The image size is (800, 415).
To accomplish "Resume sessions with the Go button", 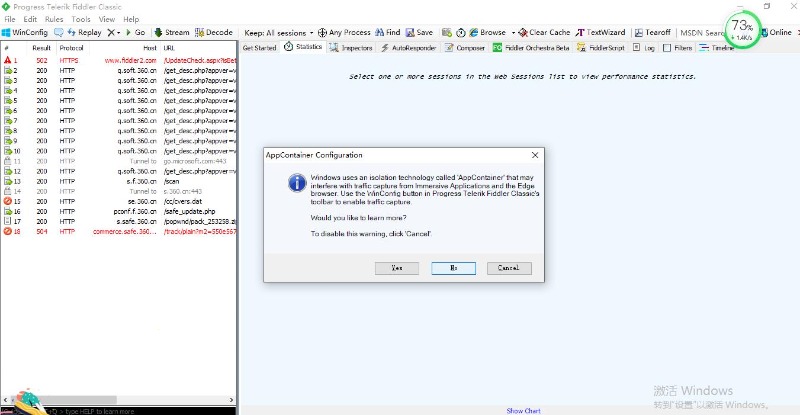I will [x=136, y=32].
